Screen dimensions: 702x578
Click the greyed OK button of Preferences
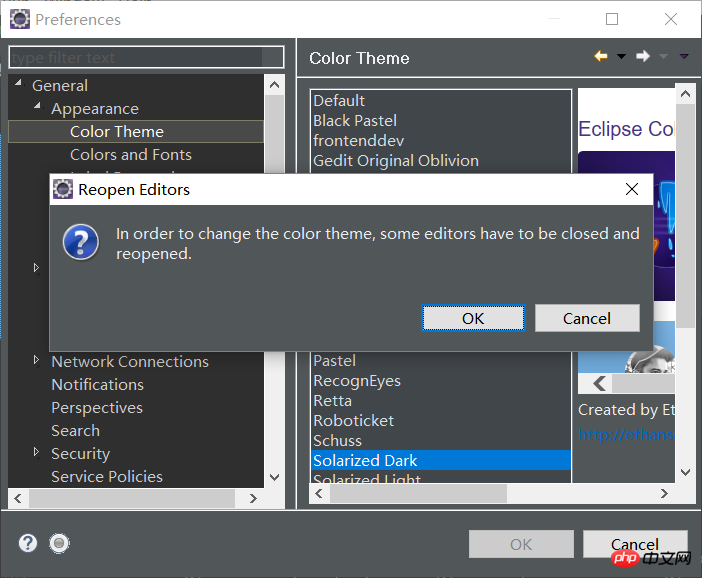pyautogui.click(x=521, y=544)
